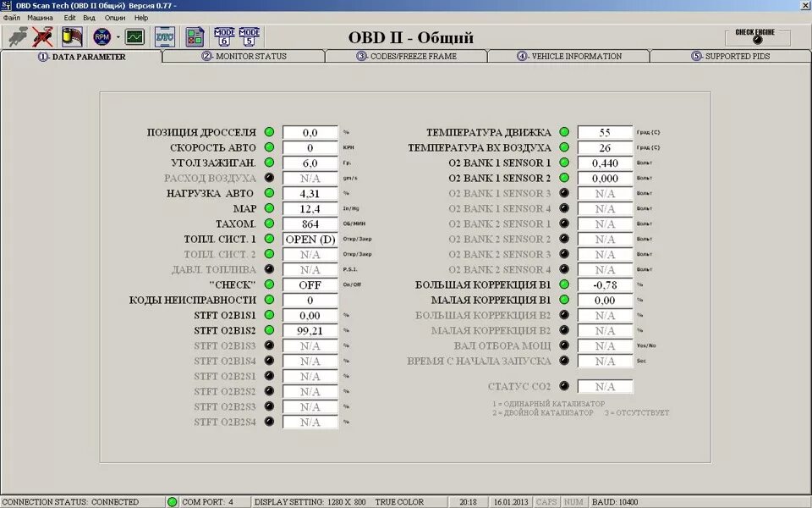Open the RPM gauge tool
This screenshot has width=812, height=508.
[x=102, y=37]
